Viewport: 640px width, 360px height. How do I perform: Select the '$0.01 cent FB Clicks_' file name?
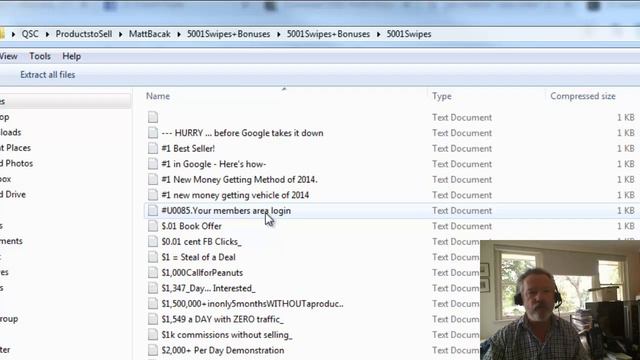coord(201,242)
